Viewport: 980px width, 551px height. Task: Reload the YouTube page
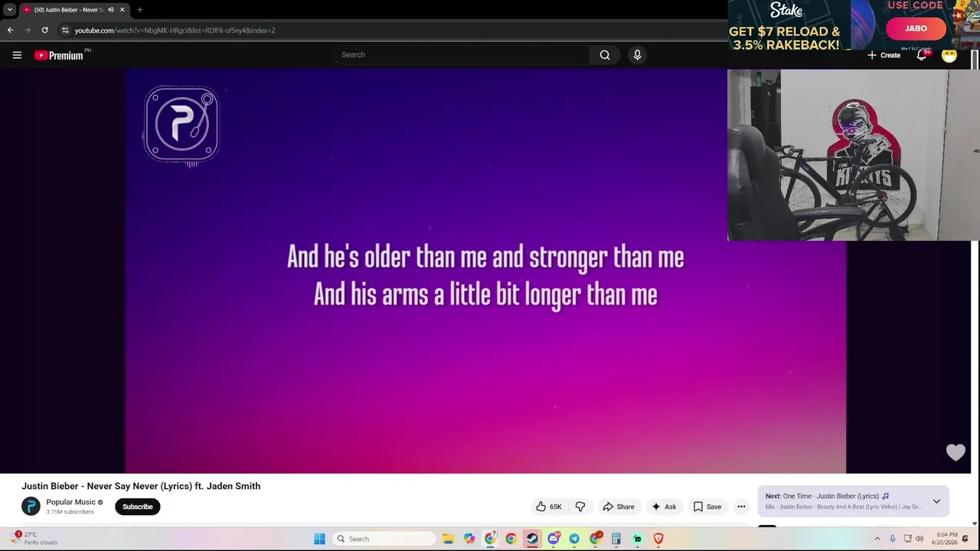(44, 31)
